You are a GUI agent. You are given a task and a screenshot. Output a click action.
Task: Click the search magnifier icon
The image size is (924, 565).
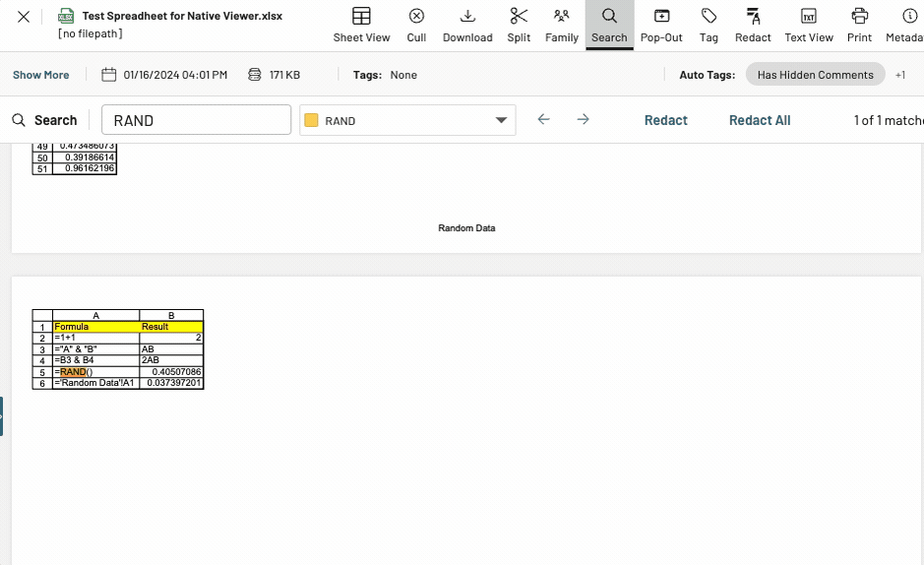tap(19, 120)
